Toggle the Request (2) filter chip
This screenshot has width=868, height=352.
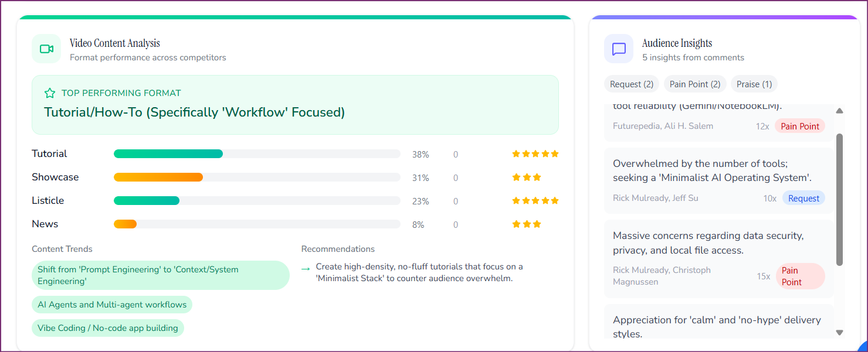pos(631,84)
